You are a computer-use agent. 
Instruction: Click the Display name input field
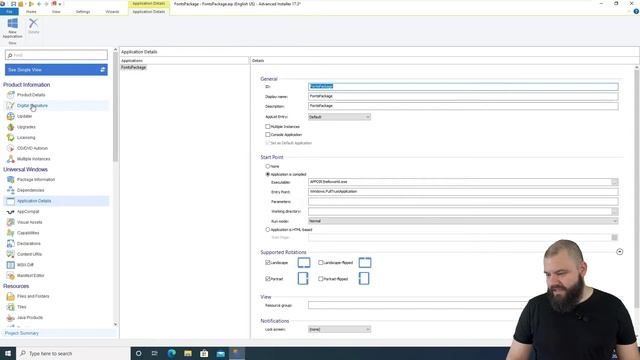point(463,96)
